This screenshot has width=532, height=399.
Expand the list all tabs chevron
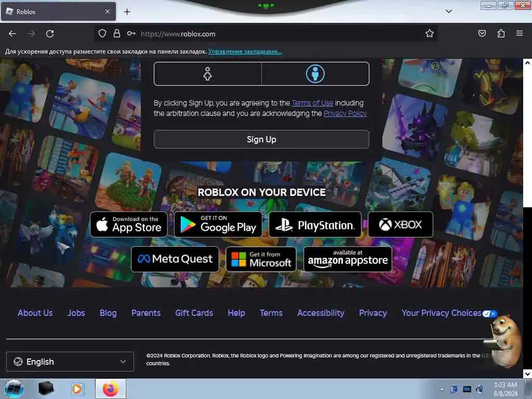[x=448, y=11]
